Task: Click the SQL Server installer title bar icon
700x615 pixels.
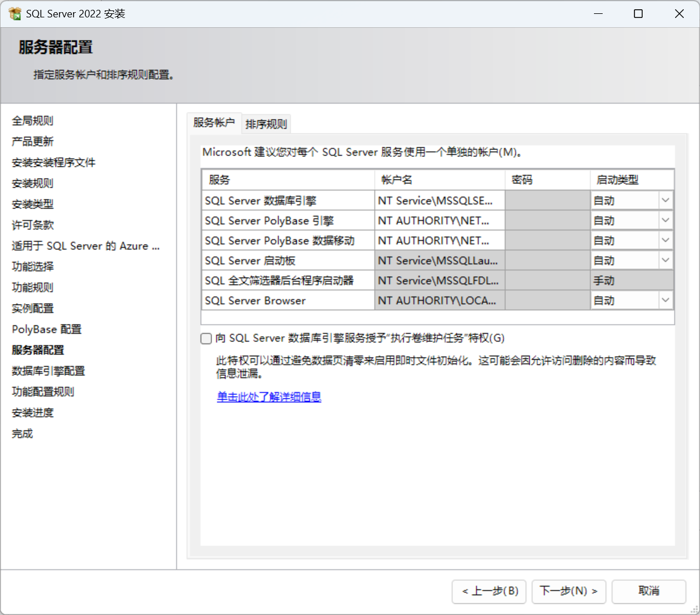Action: click(15, 13)
